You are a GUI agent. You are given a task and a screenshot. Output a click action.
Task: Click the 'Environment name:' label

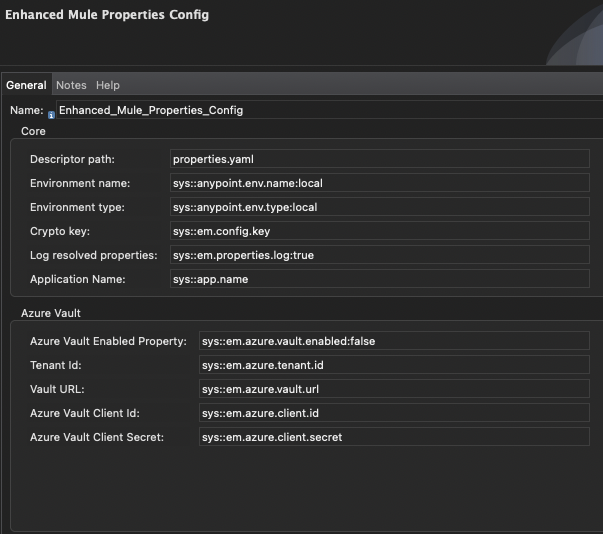click(80, 183)
